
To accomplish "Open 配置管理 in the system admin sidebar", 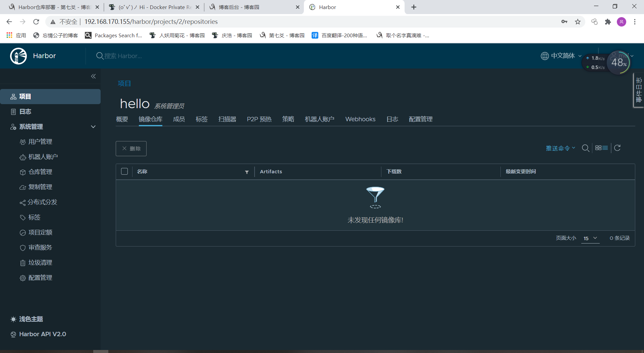I will pos(36,278).
